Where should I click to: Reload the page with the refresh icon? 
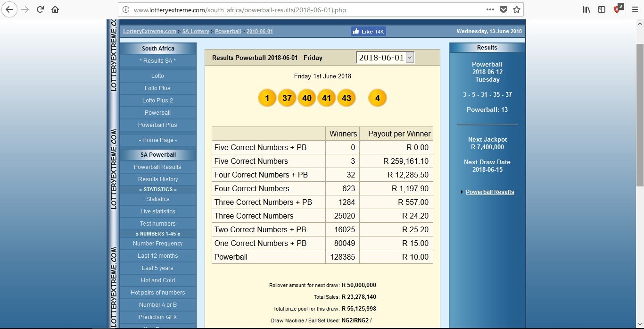click(x=41, y=9)
